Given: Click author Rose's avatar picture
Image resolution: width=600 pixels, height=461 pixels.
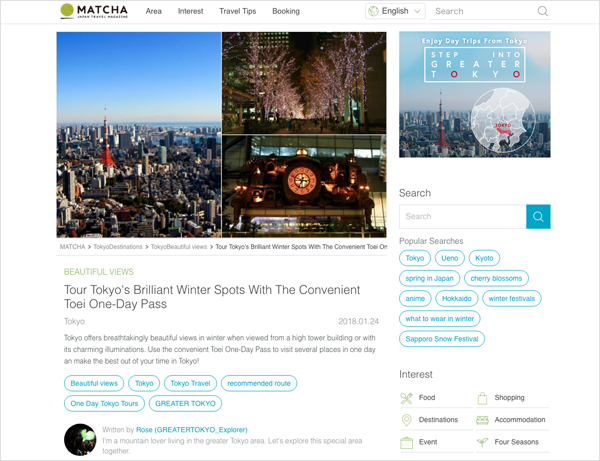Looking at the screenshot, I should coord(80,440).
